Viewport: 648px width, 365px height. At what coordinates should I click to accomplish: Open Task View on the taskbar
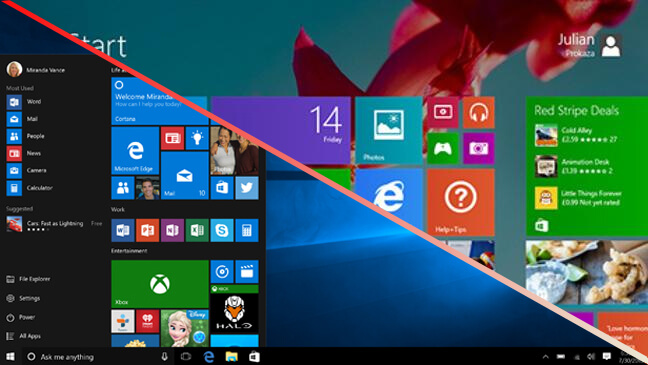tap(186, 356)
